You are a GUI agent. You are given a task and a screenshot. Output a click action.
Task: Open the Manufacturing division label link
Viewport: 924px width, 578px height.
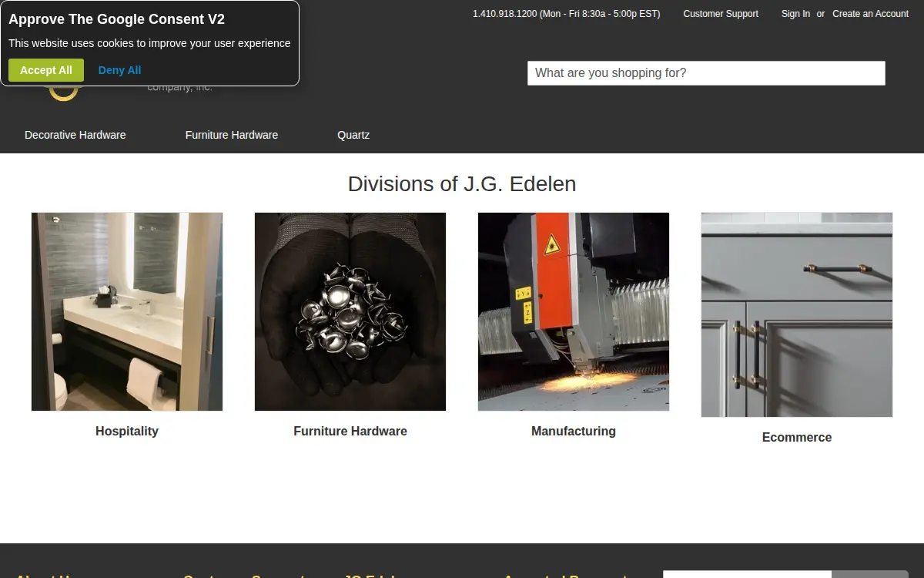pos(574,431)
